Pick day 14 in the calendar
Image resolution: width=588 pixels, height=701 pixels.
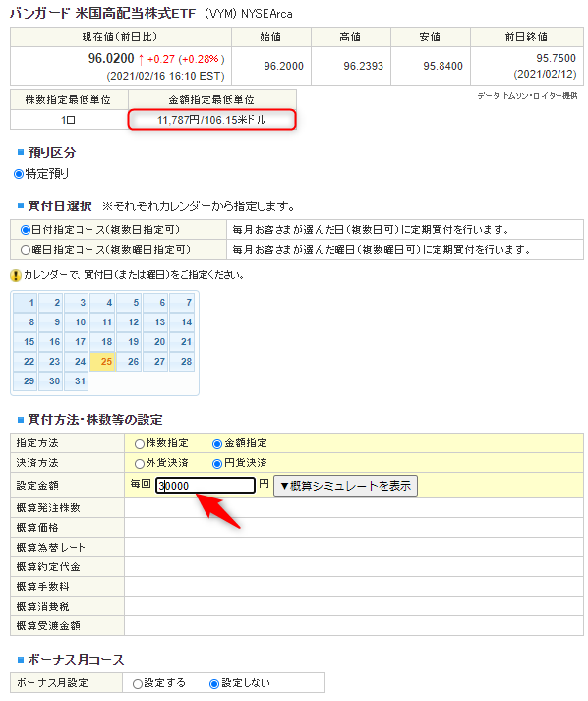point(182,322)
